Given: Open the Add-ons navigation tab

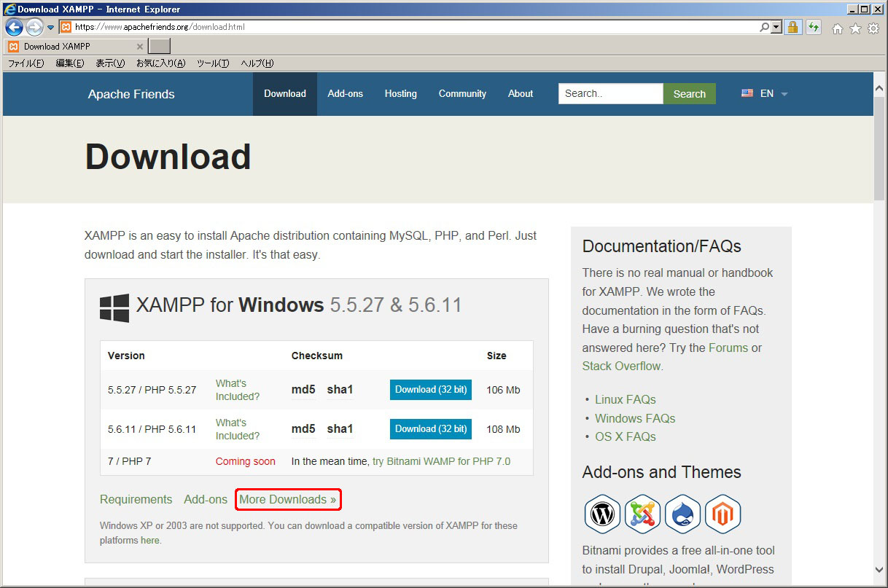Looking at the screenshot, I should [345, 94].
